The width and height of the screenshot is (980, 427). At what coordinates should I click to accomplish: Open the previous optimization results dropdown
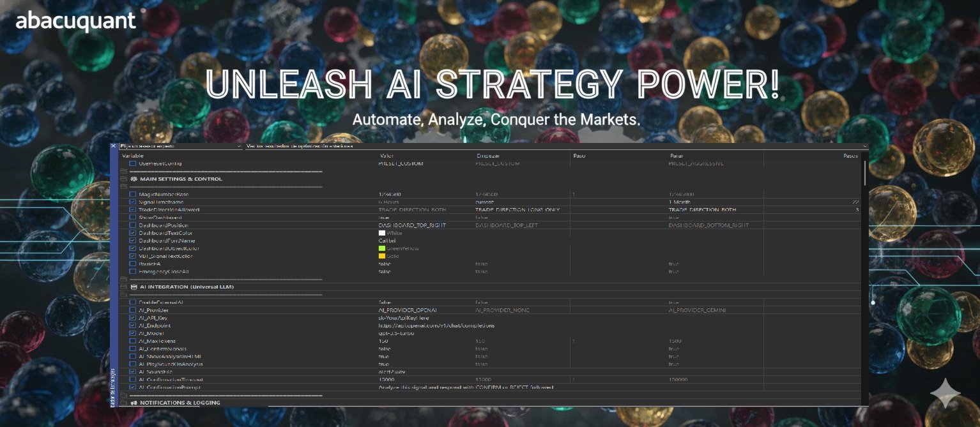[x=557, y=146]
